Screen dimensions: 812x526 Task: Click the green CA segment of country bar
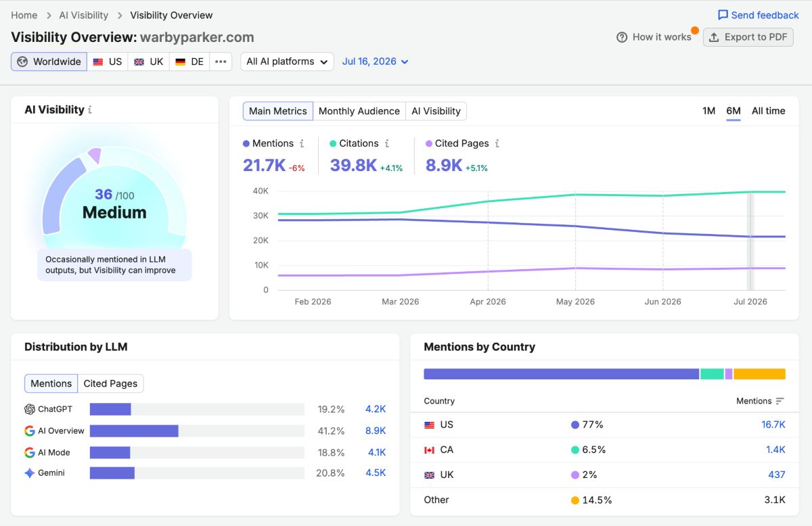pos(713,374)
